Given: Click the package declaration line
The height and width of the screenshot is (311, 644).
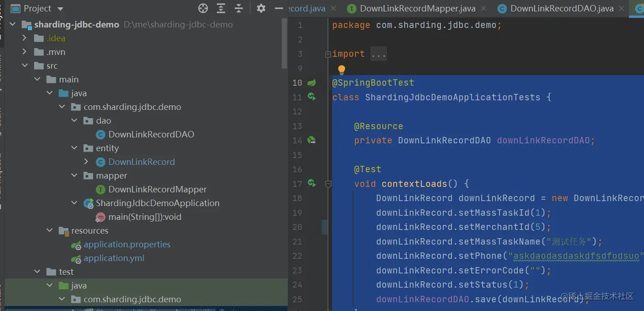Looking at the screenshot, I should pos(417,25).
